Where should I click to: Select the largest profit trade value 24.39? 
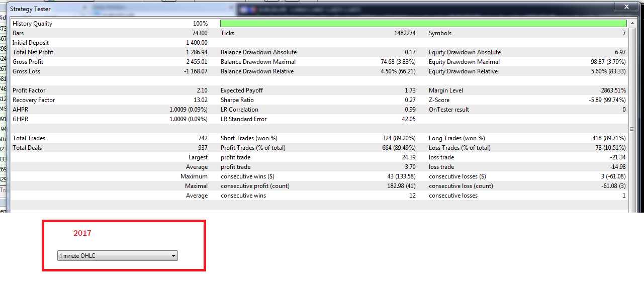coord(408,157)
